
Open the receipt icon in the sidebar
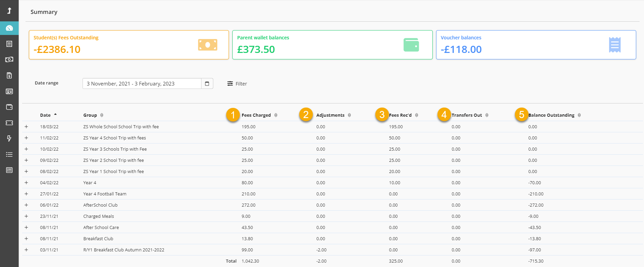(x=9, y=44)
